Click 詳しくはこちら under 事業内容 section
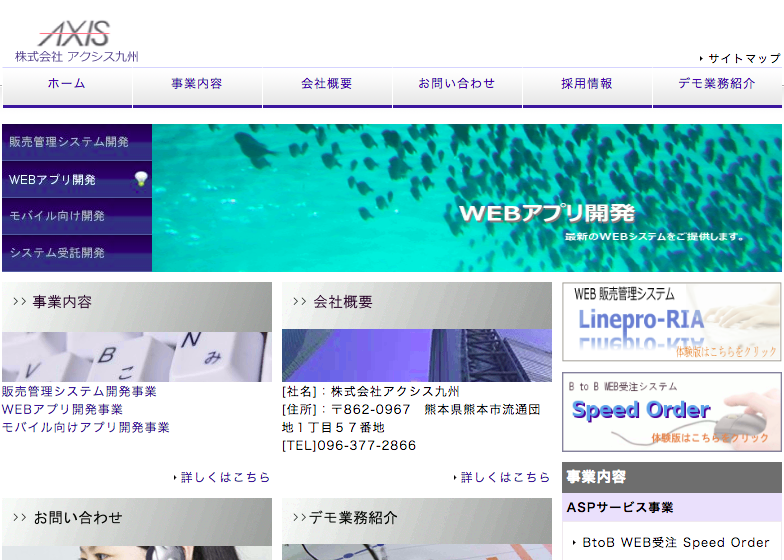This screenshot has width=784, height=560. [225, 478]
